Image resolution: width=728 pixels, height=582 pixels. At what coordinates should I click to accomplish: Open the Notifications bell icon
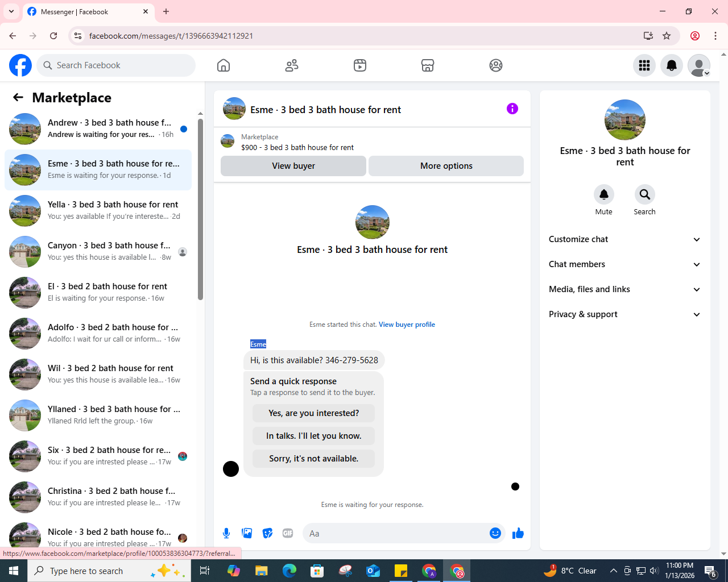tap(672, 65)
